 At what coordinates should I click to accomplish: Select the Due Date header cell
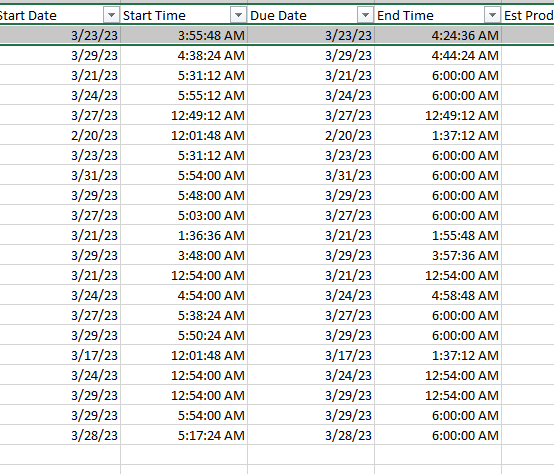(311, 15)
